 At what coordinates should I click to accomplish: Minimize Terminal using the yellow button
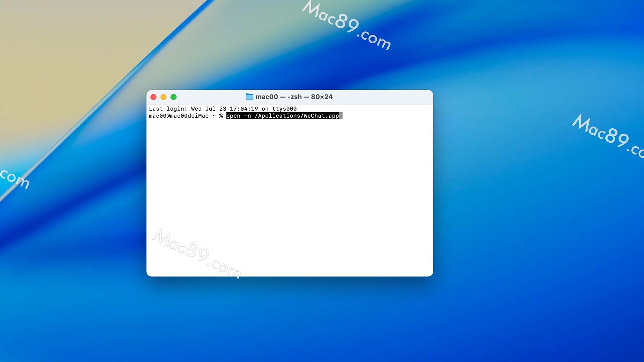163,97
